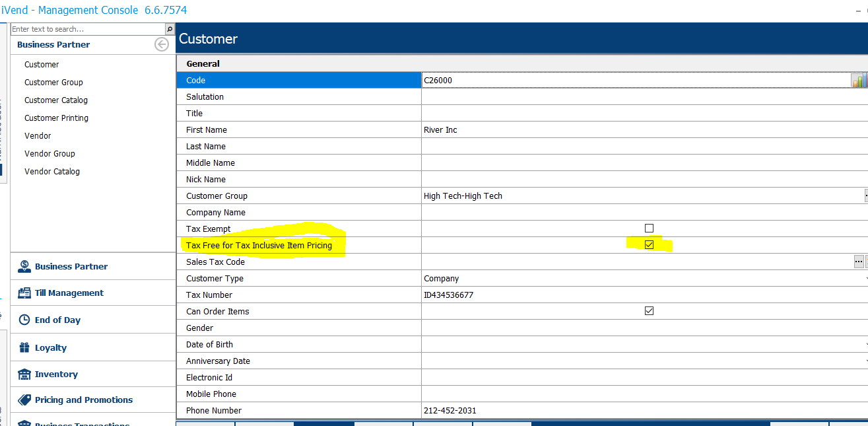Click the Mobile Phone input field
This screenshot has width=868, height=426.
click(644, 394)
